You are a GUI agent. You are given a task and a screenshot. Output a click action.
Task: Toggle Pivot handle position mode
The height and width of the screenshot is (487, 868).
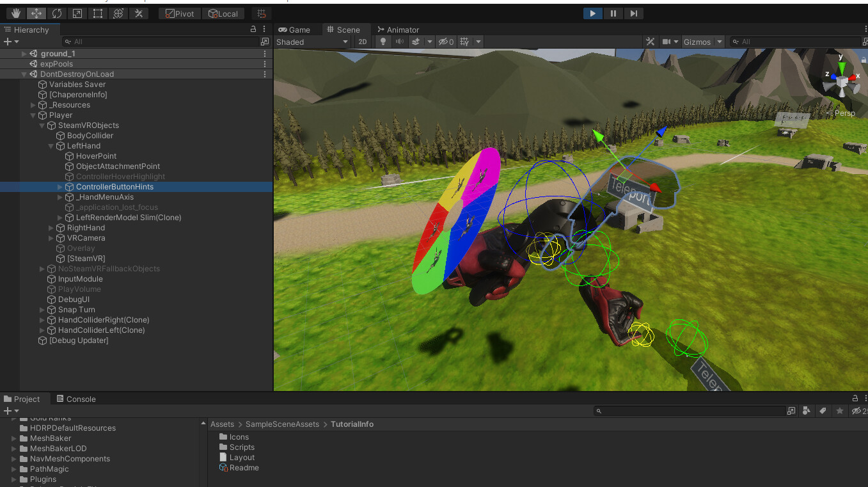point(179,13)
